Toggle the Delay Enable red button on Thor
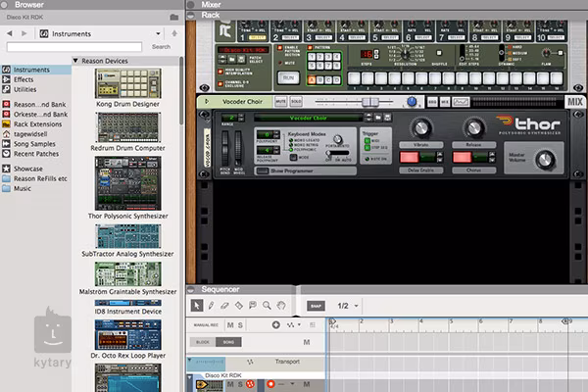The width and height of the screenshot is (588, 392). point(409,157)
